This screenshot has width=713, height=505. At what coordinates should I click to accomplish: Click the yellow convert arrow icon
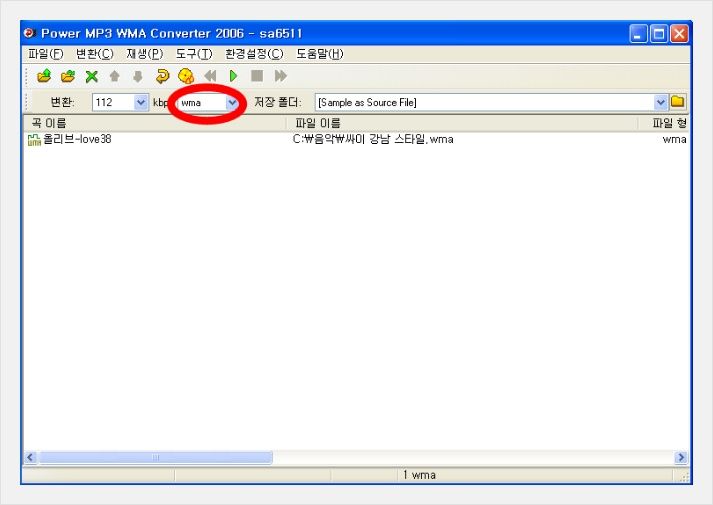[162, 76]
